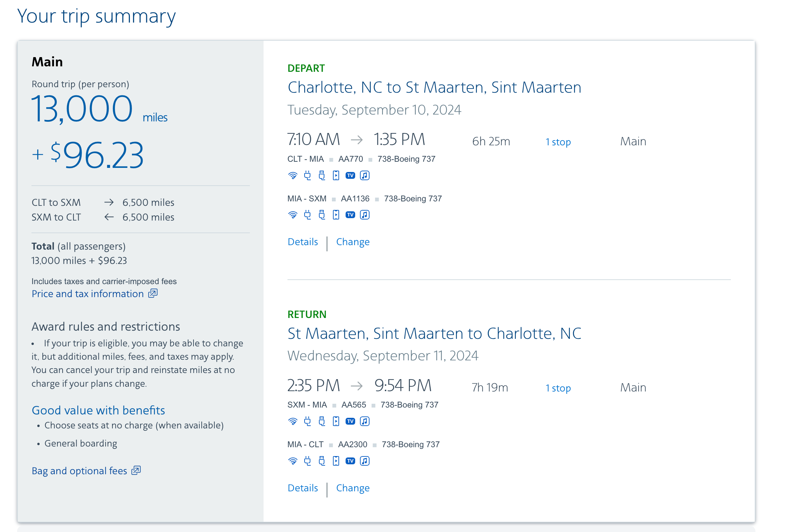Click the power outlet icon for flight AA1136
Viewport: 791px width, 532px height.
point(308,215)
